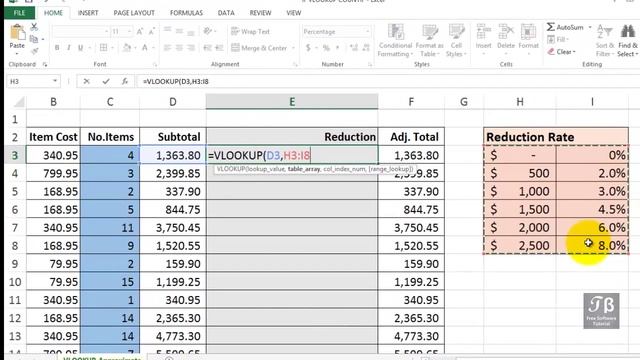The height and width of the screenshot is (360, 640).
Task: Select column E header
Action: pos(292,102)
